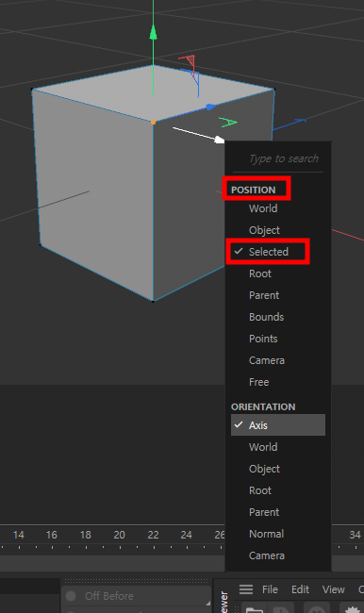
Task: Click the green Y-axis arrow handle
Action: [154, 33]
